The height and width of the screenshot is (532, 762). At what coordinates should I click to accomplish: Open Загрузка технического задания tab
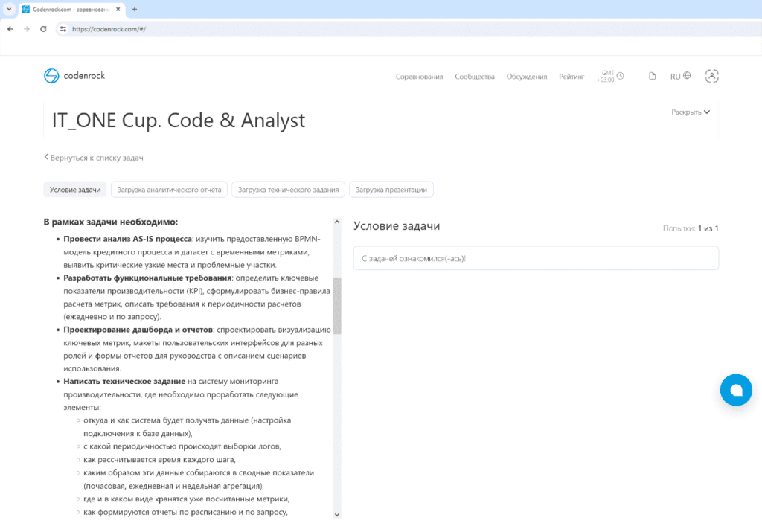[288, 190]
